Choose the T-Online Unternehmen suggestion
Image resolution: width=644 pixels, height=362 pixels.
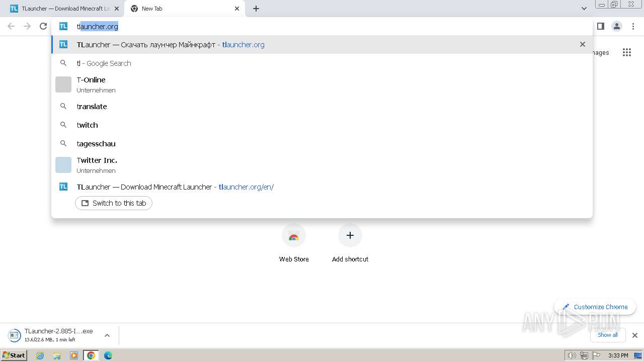(322, 84)
